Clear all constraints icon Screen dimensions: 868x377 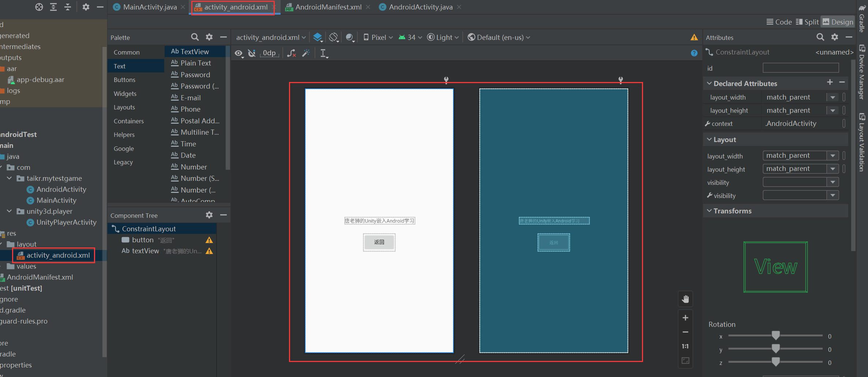pyautogui.click(x=292, y=53)
